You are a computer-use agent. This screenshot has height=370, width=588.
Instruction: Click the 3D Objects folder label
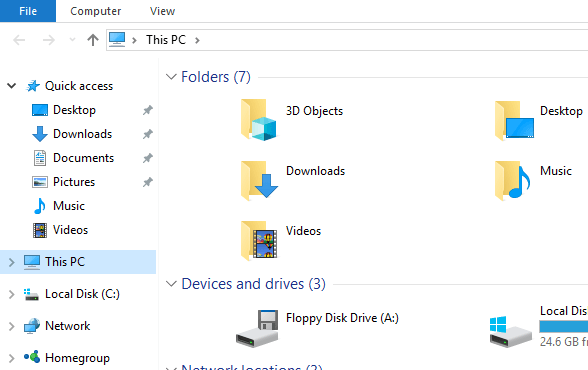314,111
